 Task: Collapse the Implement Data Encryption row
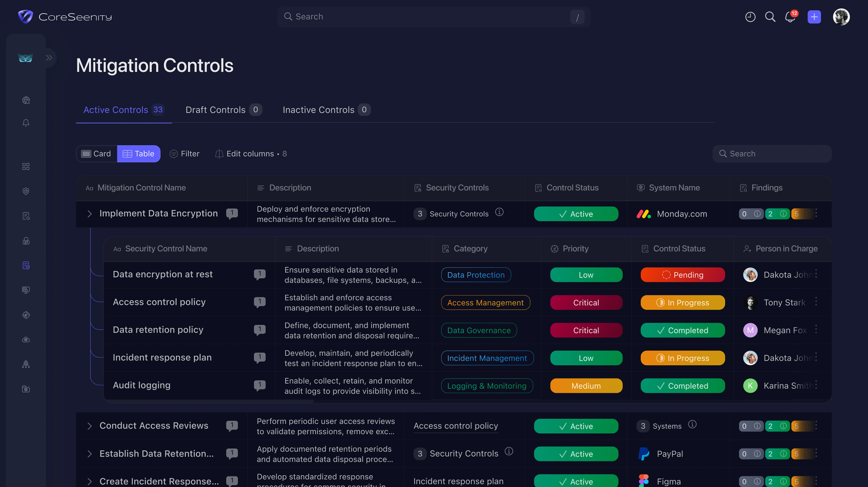(89, 214)
